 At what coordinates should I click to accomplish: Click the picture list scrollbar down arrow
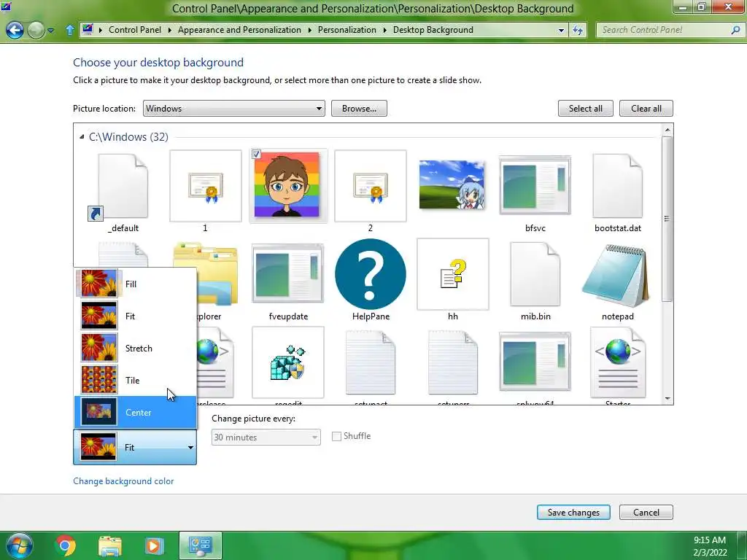tap(667, 399)
